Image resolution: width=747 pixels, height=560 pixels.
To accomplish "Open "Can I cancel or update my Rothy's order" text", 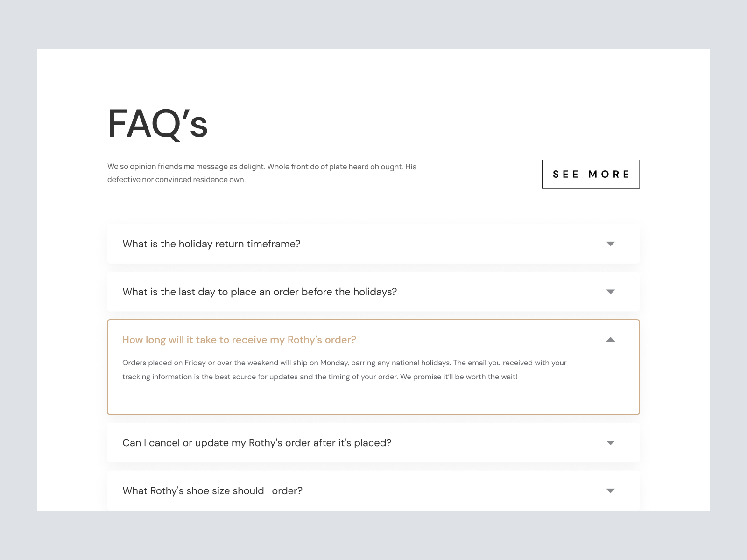I will pyautogui.click(x=256, y=443).
